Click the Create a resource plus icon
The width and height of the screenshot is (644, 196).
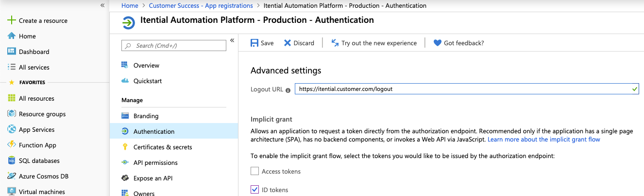pos(12,20)
